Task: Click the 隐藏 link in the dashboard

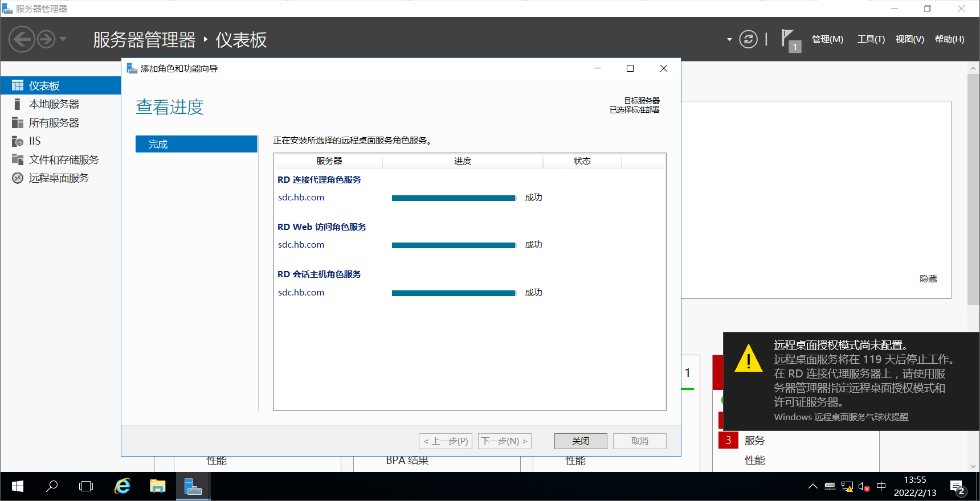Action: point(928,279)
